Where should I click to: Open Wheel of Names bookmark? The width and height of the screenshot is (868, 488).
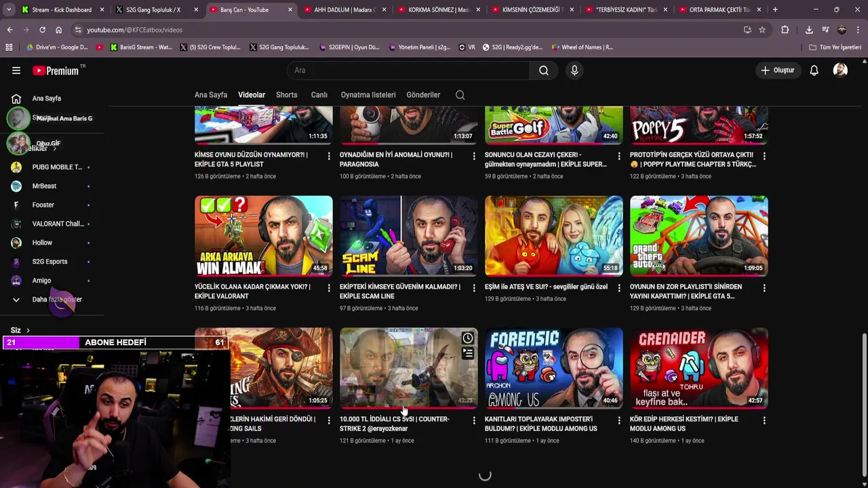[x=583, y=47]
